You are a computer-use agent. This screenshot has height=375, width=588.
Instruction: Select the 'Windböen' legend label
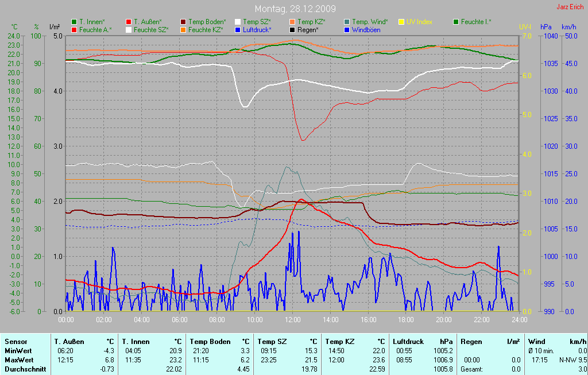(x=366, y=30)
